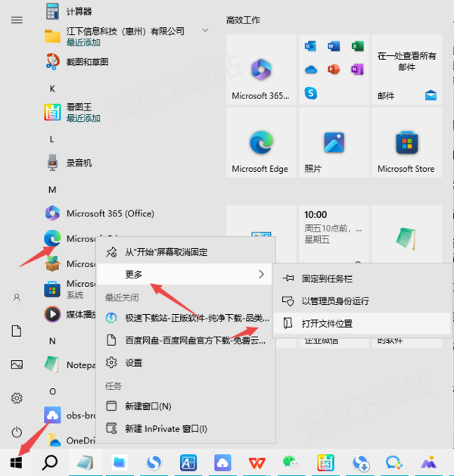Open the Notepad++ pinned tile
The height and width of the screenshot is (476, 454).
[x=406, y=234]
